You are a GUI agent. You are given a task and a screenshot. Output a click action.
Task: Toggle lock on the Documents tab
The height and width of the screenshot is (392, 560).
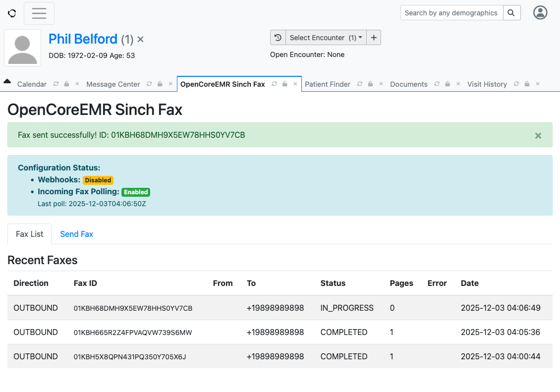(448, 84)
